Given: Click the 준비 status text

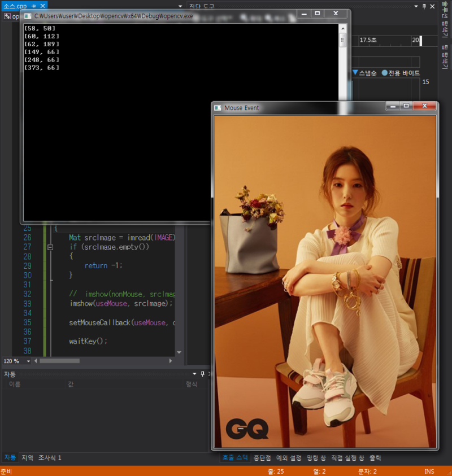Looking at the screenshot, I should (6, 471).
